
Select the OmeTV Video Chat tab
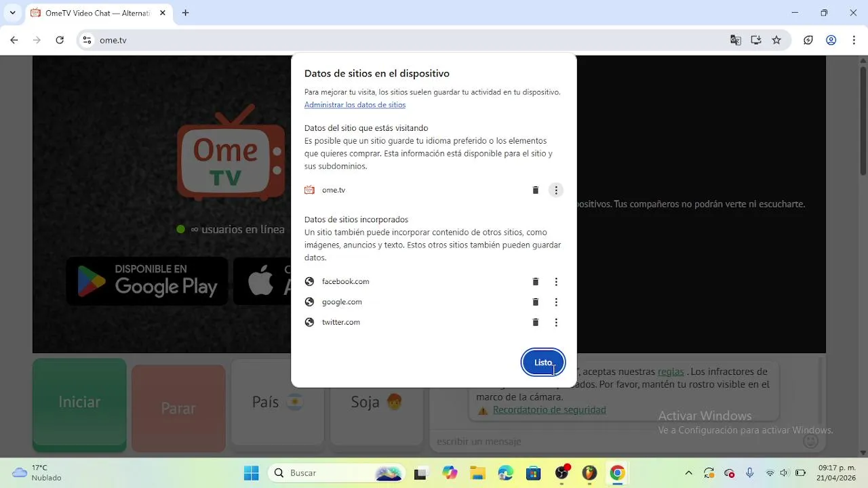97,13
